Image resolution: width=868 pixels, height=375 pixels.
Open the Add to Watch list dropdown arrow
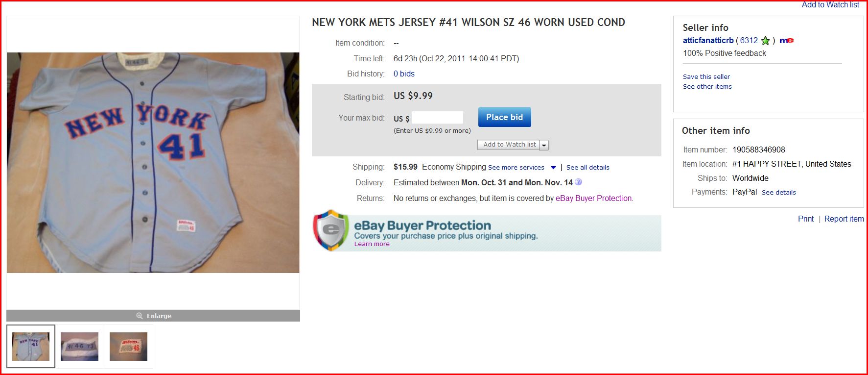click(x=544, y=145)
